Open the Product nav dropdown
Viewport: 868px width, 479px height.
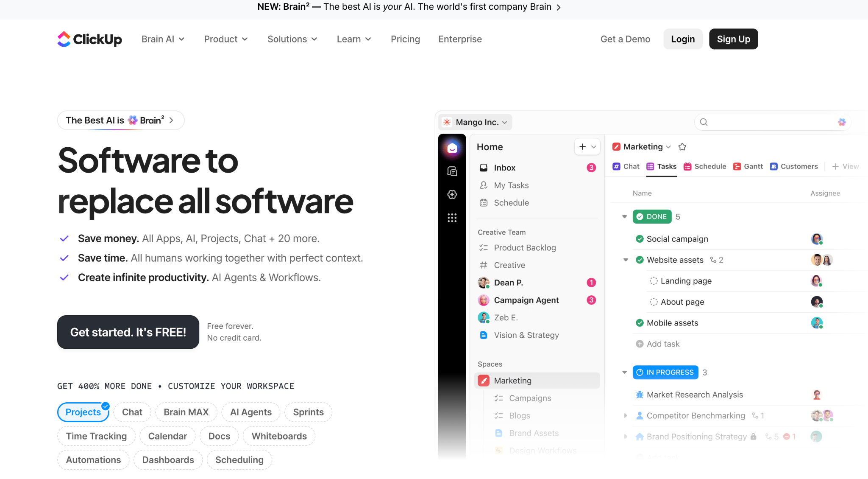(x=225, y=39)
